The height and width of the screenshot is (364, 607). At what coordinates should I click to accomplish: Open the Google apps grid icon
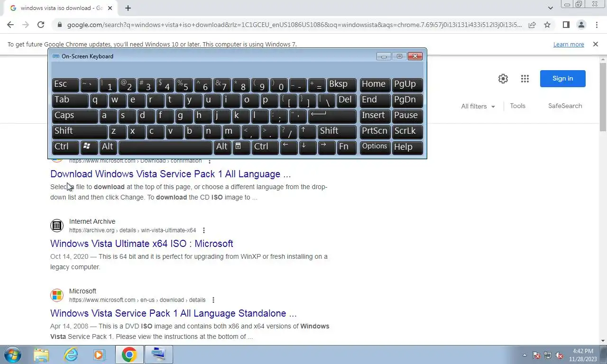pyautogui.click(x=524, y=79)
